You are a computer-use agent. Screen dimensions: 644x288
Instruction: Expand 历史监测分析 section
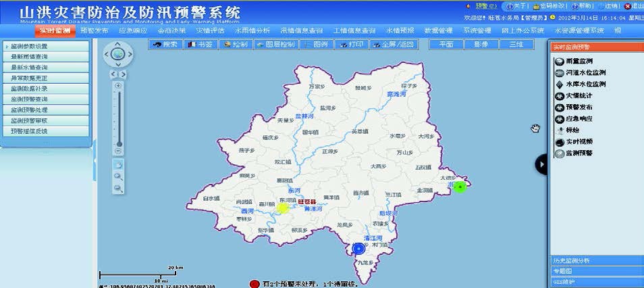pos(597,260)
